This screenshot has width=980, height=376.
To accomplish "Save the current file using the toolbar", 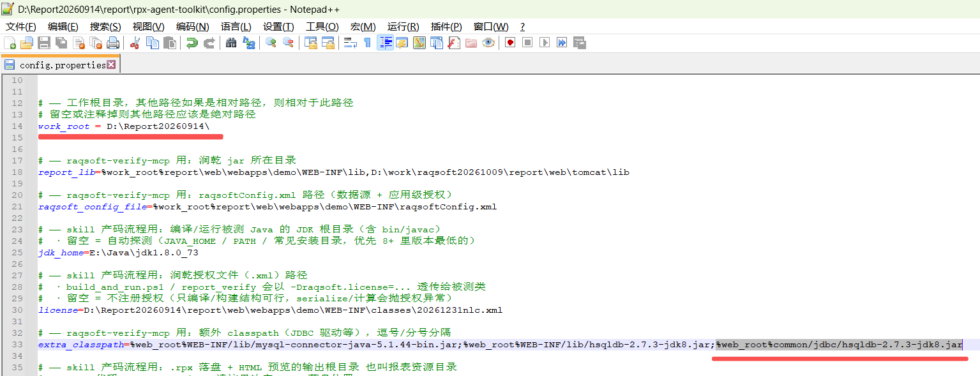I will click(44, 43).
